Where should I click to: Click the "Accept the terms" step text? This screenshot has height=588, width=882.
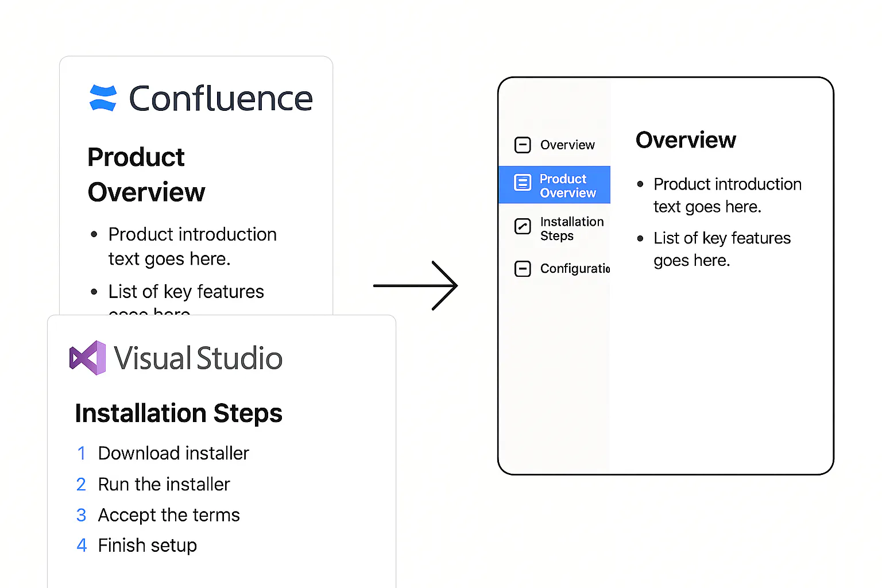coord(169,515)
